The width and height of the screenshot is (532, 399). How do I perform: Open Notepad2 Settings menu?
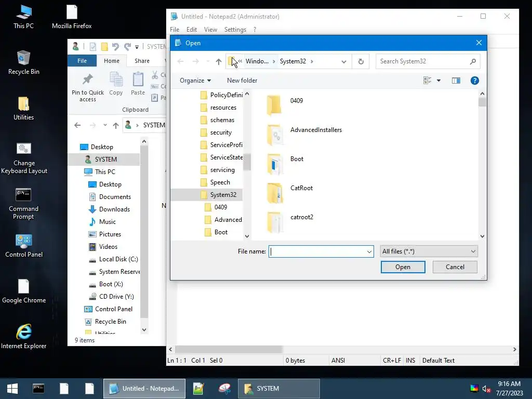coord(235,30)
